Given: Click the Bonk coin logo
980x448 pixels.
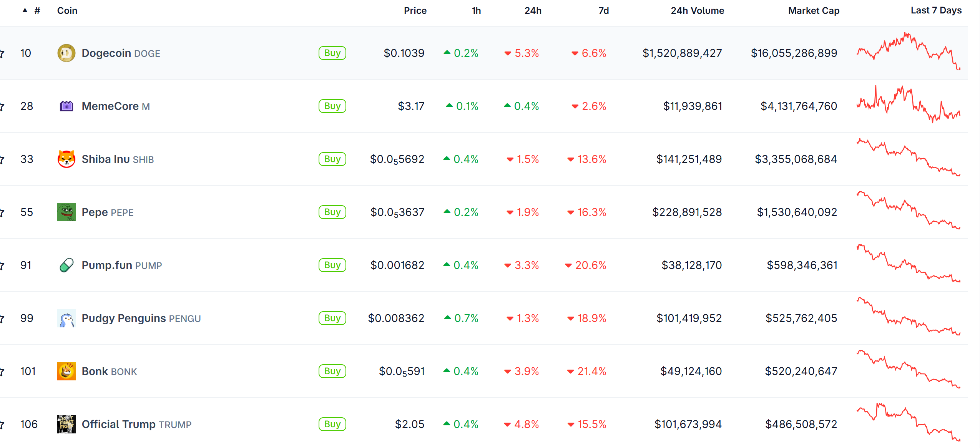Looking at the screenshot, I should 66,371.
